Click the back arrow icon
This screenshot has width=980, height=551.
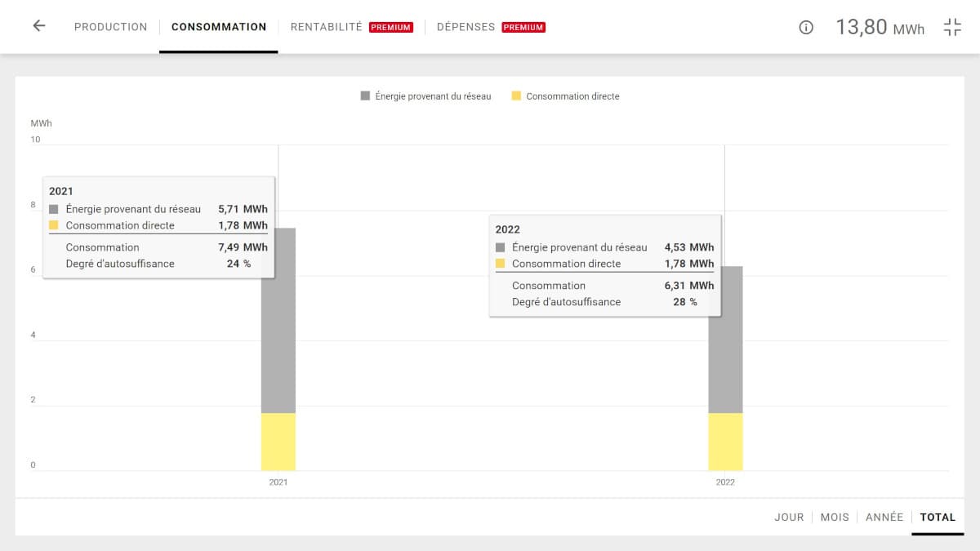coord(38,26)
